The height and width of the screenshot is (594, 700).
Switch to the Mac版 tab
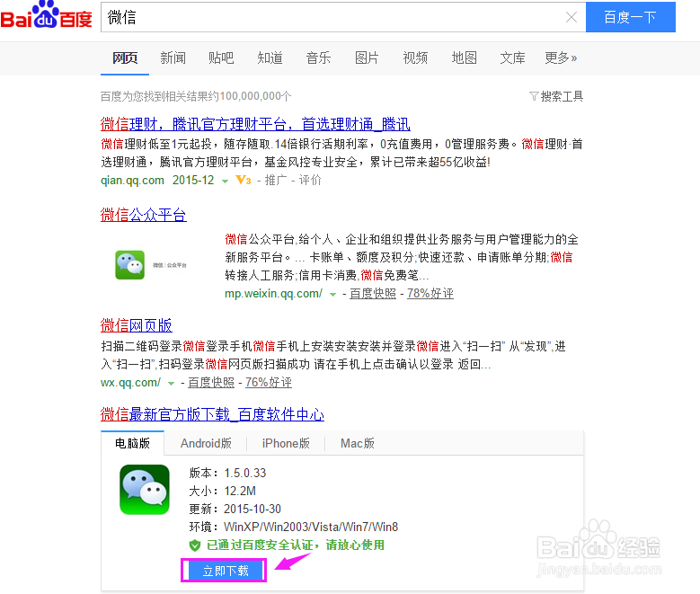pyautogui.click(x=357, y=444)
